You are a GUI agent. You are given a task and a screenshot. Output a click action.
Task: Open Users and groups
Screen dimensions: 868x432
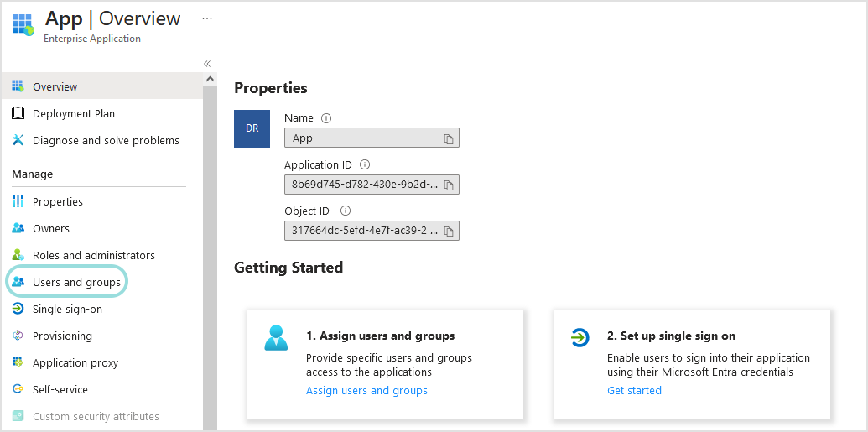point(76,282)
